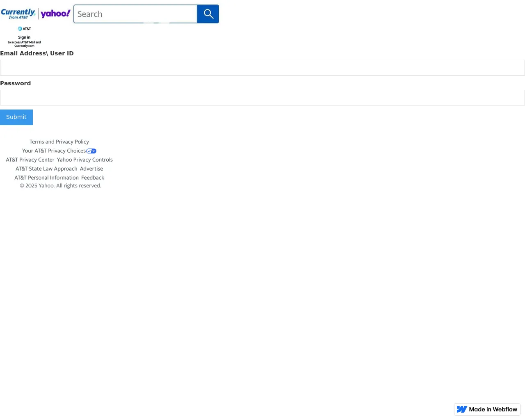Open the Privacy Policy link
The width and height of the screenshot is (525, 420).
click(72, 142)
